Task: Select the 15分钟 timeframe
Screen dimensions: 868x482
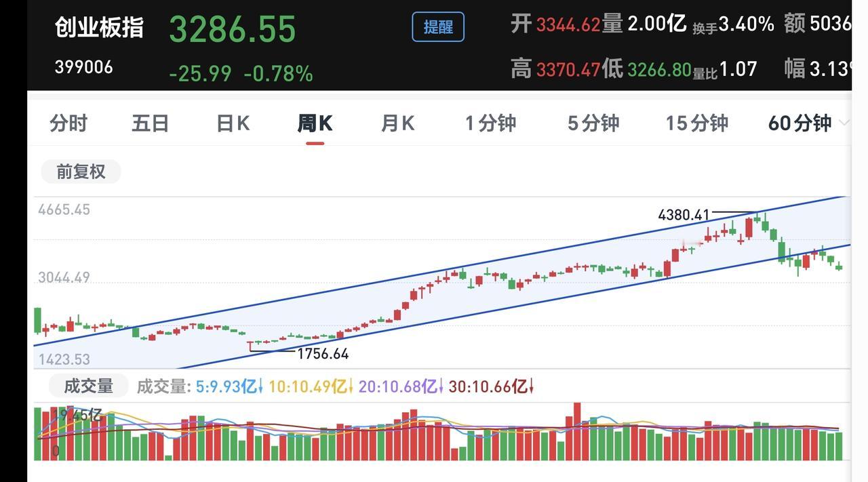Action: [696, 123]
